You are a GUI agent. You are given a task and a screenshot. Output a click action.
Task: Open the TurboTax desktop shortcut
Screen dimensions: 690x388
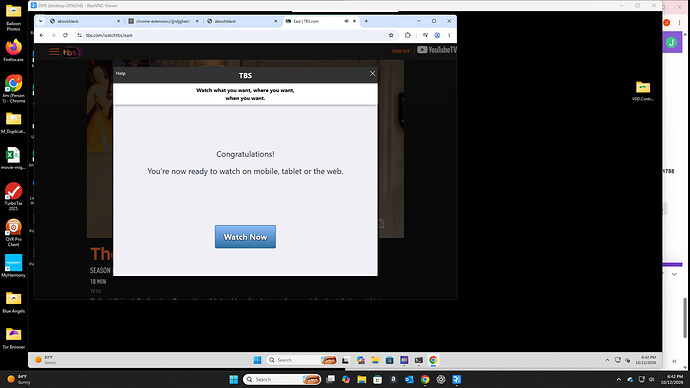14,197
